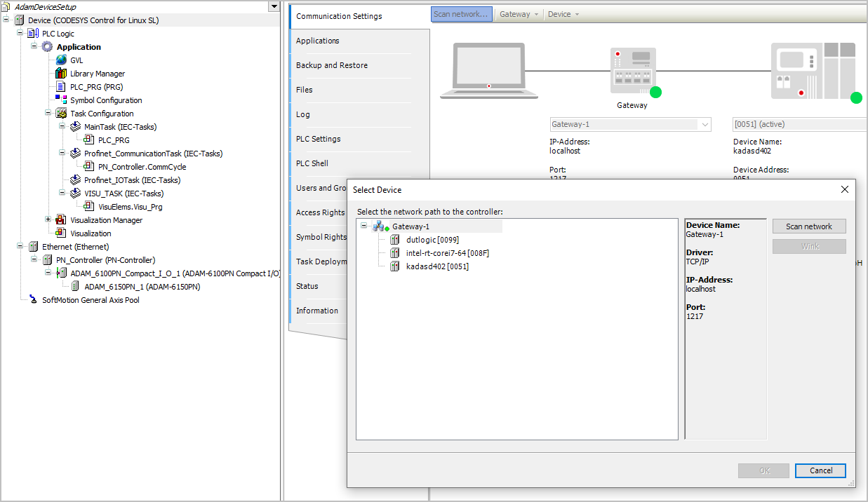Collapse the Gateway-1 tree node
The height and width of the screenshot is (502, 868).
point(363,226)
